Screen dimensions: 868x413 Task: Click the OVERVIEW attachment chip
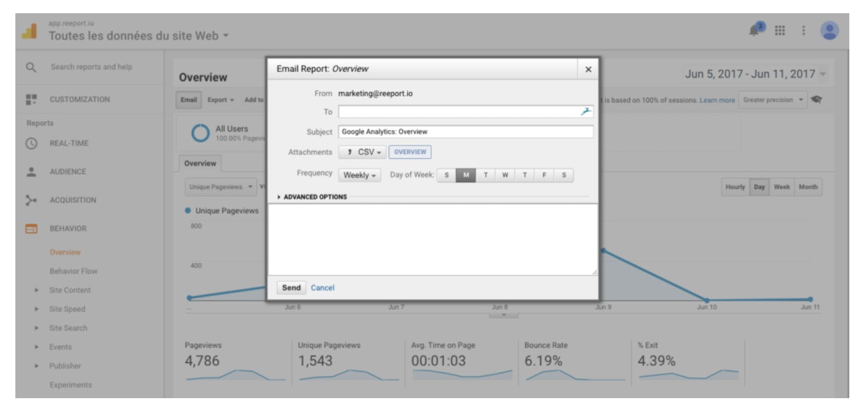pyautogui.click(x=410, y=152)
